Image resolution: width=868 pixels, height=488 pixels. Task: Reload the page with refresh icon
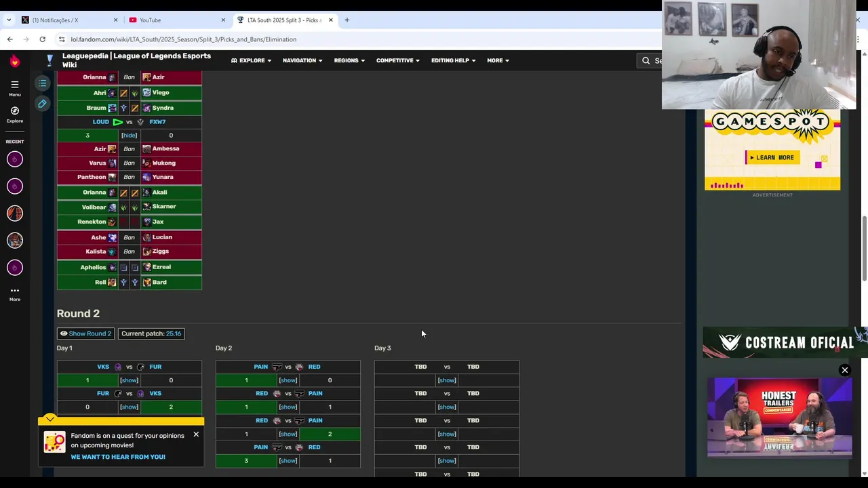42,39
